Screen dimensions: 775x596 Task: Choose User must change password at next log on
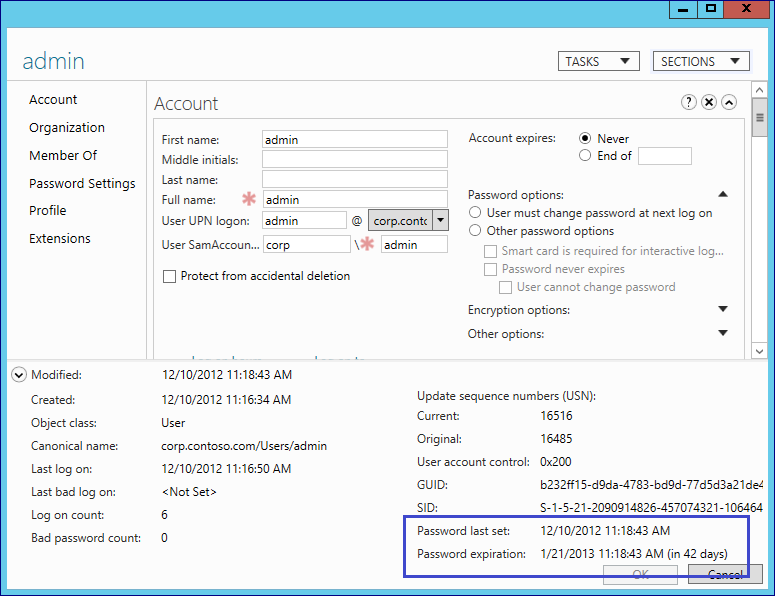pyautogui.click(x=475, y=213)
